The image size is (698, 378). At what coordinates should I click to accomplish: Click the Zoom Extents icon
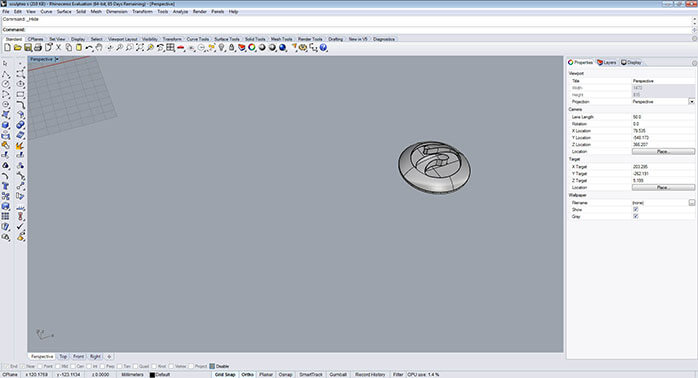point(140,48)
